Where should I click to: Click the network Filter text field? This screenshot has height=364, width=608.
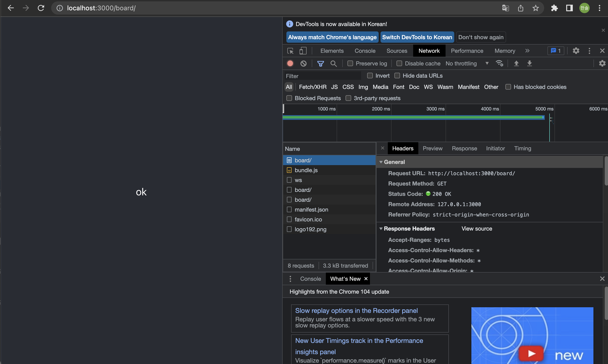(x=323, y=76)
